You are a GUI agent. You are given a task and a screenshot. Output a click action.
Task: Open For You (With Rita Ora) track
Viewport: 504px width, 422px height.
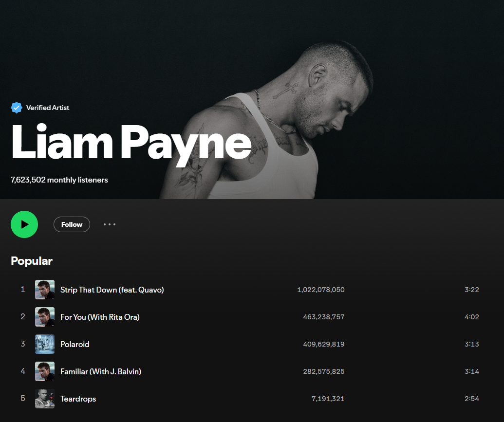(100, 317)
